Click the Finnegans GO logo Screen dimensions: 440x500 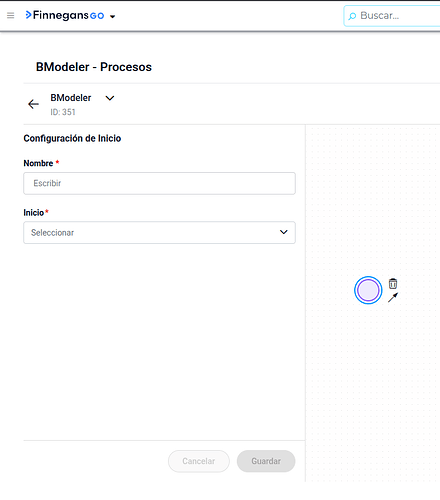(65, 15)
